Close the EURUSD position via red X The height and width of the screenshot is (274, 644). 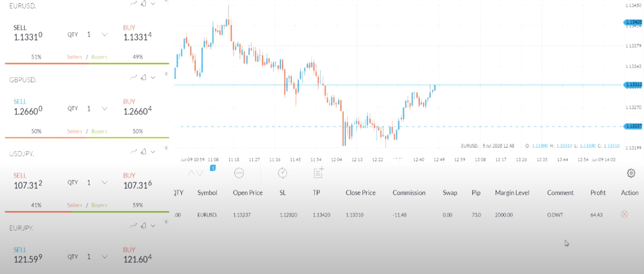[x=624, y=214]
